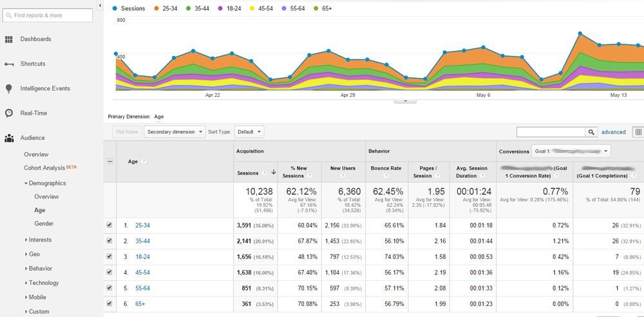Collapse sidebar with the arrow handle
This screenshot has width=644, height=317.
point(100,6)
